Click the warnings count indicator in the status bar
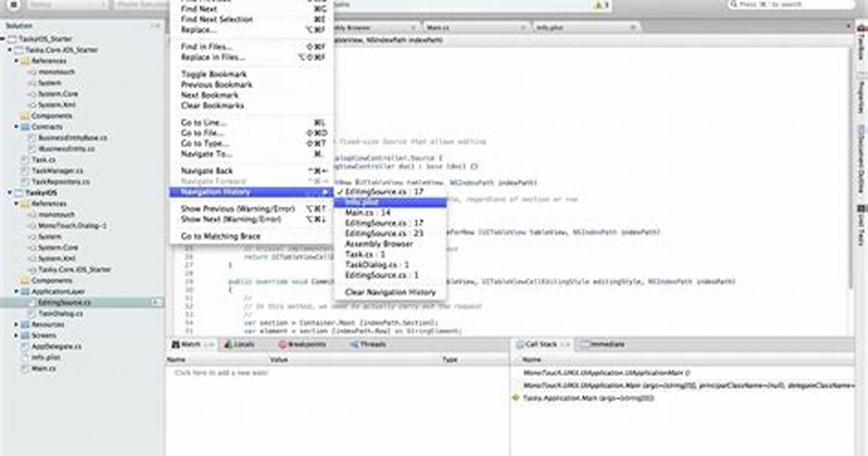Screen dimensions: 868x456 pos(602,5)
